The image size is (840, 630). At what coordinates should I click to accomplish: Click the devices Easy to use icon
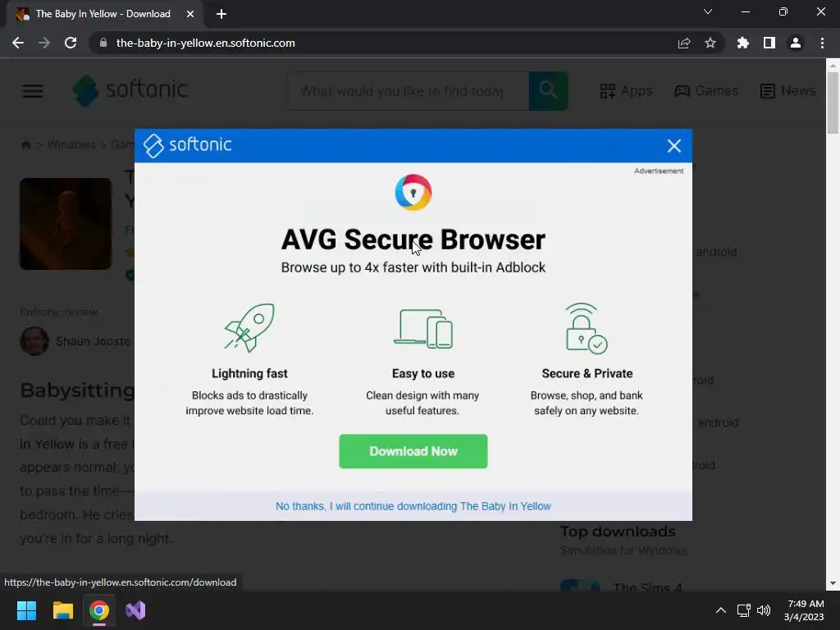tap(423, 329)
